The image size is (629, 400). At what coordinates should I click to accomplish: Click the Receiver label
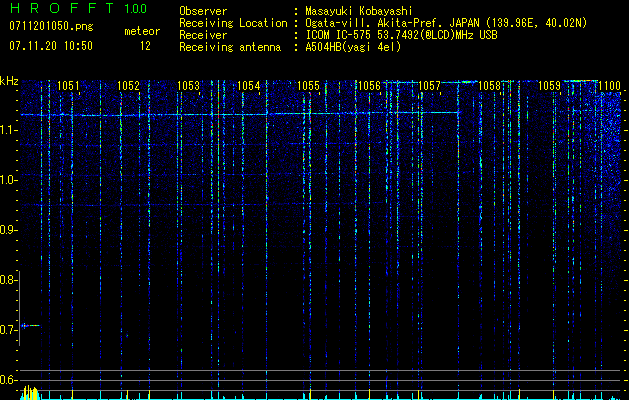tap(203, 35)
